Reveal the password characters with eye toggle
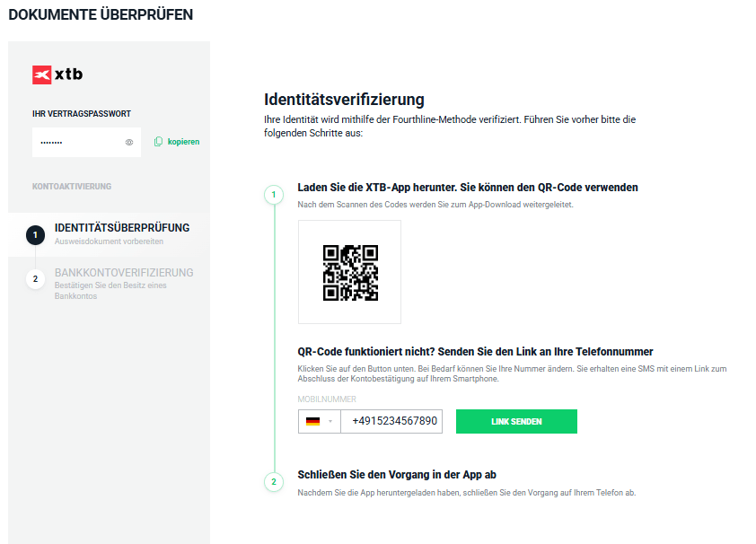 [128, 141]
